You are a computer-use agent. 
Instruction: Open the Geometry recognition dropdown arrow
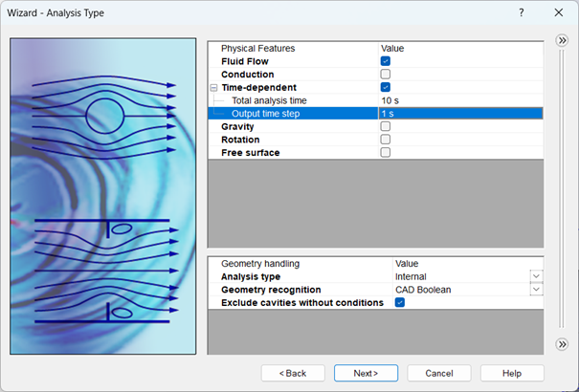(x=536, y=290)
